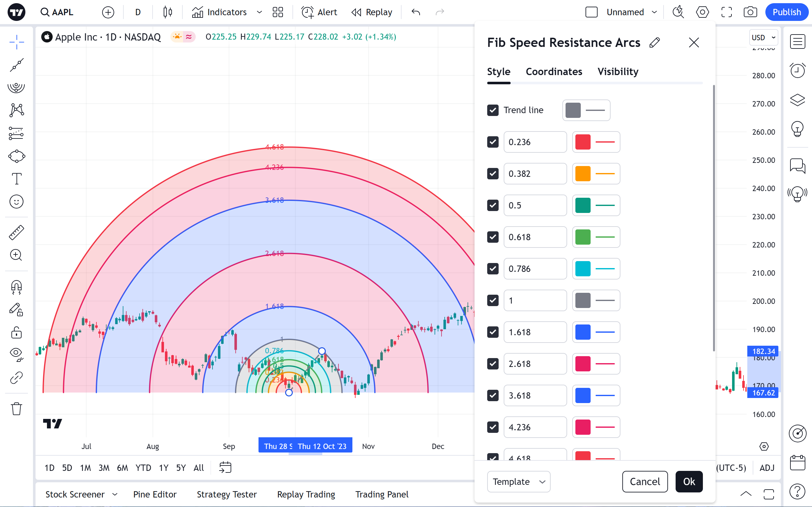This screenshot has width=812, height=507.
Task: Open the orange 0.382 color swatch
Action: coord(583,174)
